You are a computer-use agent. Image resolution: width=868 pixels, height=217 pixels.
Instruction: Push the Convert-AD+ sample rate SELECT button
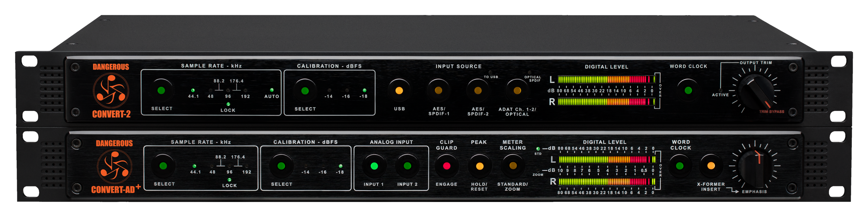[x=163, y=166]
